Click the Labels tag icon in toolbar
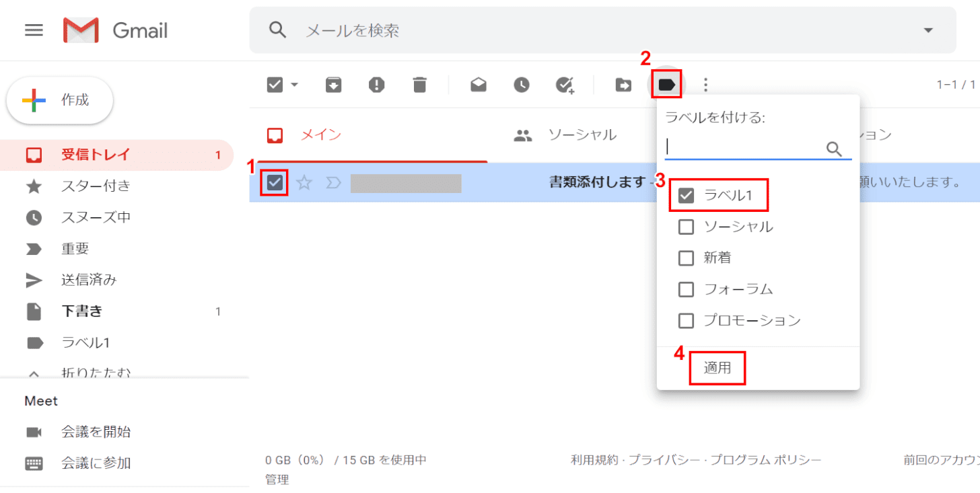Image resolution: width=980 pixels, height=493 pixels. coord(666,85)
